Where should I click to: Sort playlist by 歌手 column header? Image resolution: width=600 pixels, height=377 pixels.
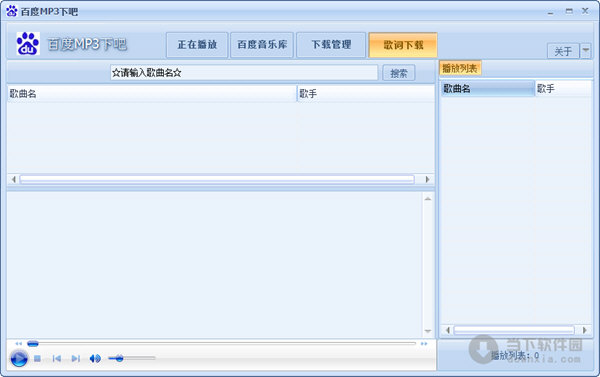coord(564,89)
